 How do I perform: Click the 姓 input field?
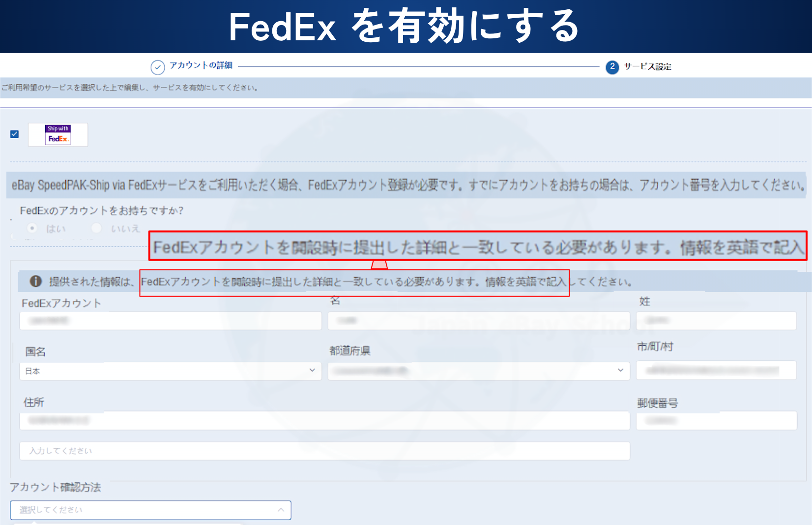point(716,321)
